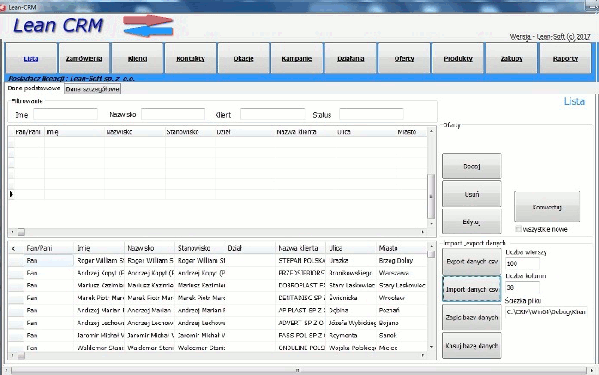Click Zapisz bazę danych button
Image resolution: width=599 pixels, height=375 pixels.
click(472, 317)
